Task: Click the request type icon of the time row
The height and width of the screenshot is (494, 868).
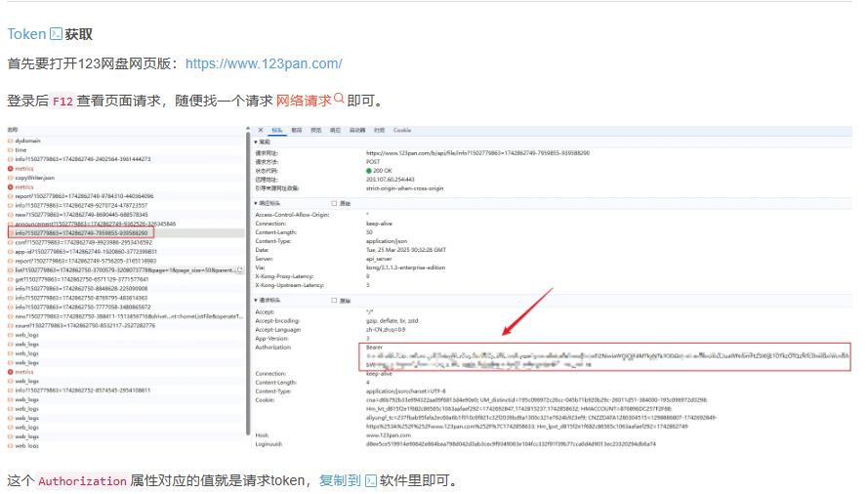Action: click(10, 150)
